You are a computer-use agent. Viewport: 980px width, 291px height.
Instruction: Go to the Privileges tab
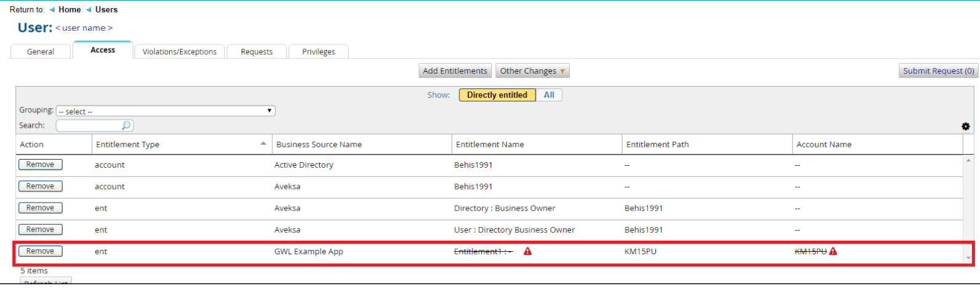tap(318, 52)
